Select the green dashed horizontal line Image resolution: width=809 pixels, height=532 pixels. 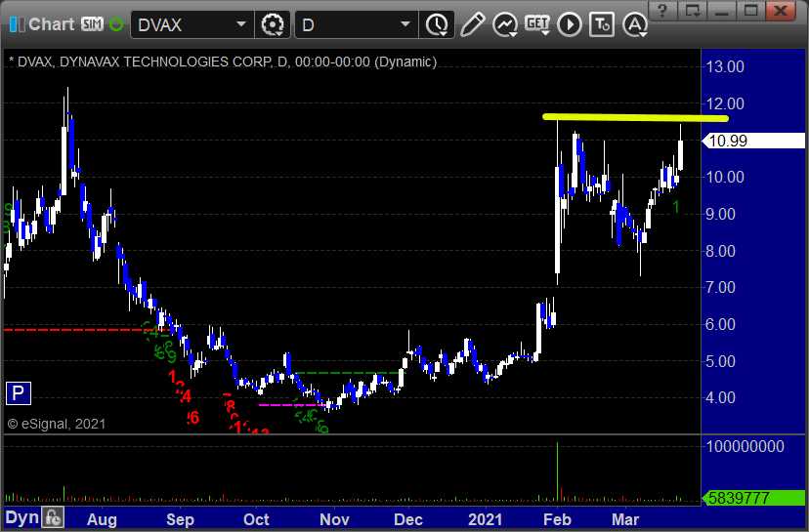(x=351, y=372)
